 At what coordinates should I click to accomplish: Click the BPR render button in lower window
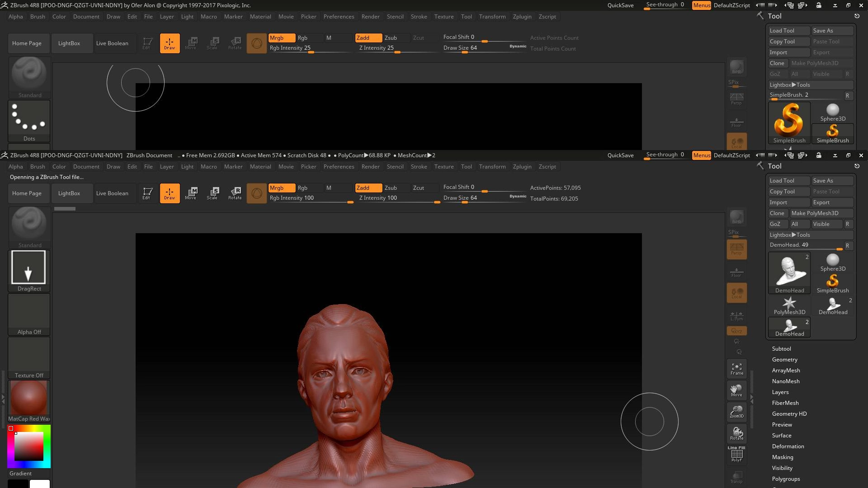click(x=736, y=217)
